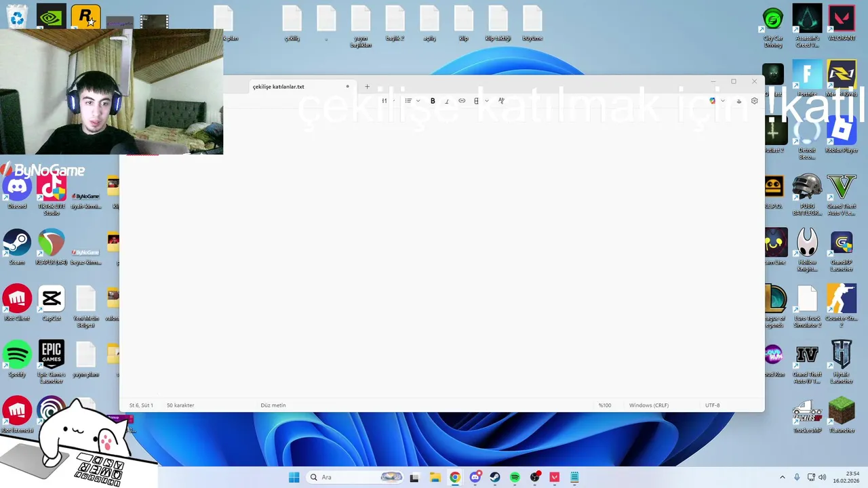The width and height of the screenshot is (868, 488).
Task: Open the UTF-8 encoding selector
Action: click(x=712, y=405)
